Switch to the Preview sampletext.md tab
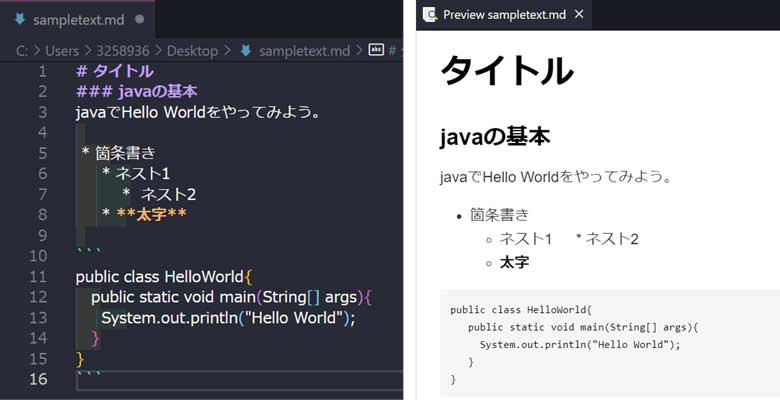This screenshot has width=780, height=400. pos(504,15)
